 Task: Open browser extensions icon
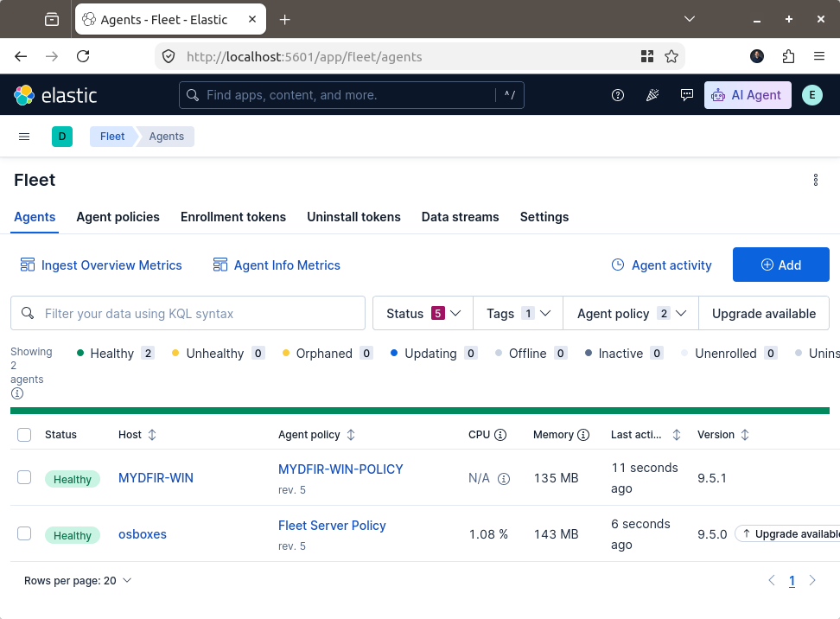(788, 56)
